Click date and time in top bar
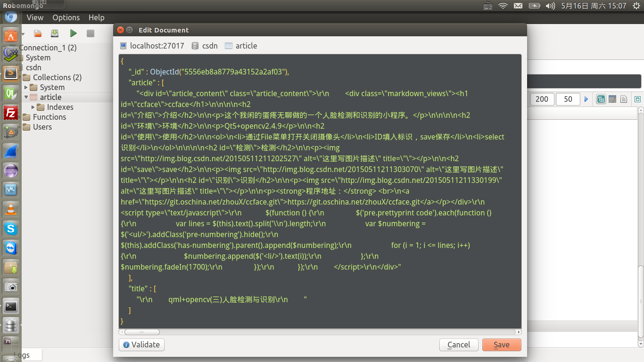This screenshot has height=362, width=644. point(594,6)
